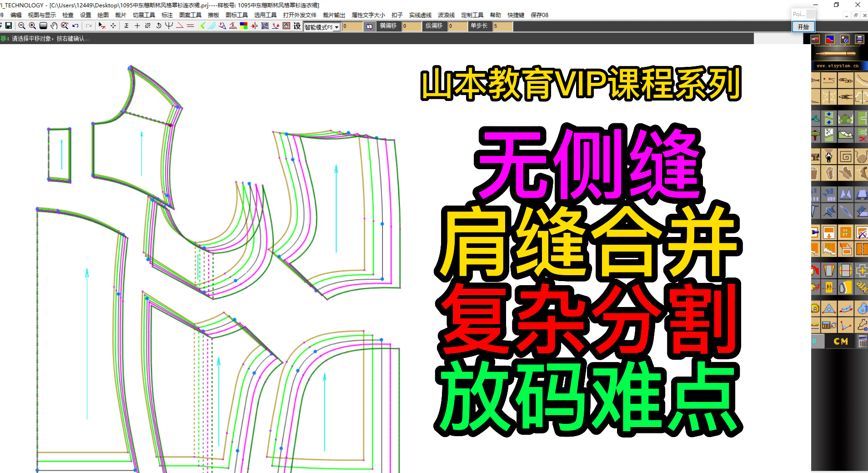Open the 绘图 menu
868x473 pixels.
[103, 15]
